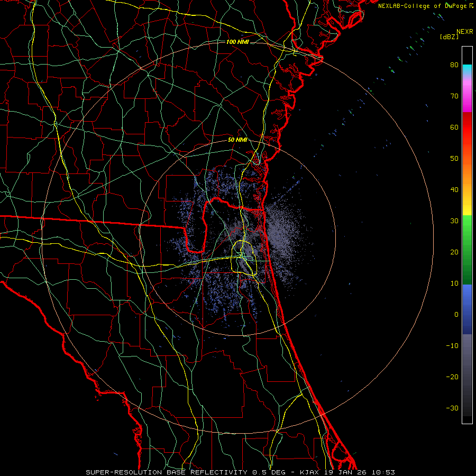Click the "0" value on the dBZ scale

pos(456,315)
